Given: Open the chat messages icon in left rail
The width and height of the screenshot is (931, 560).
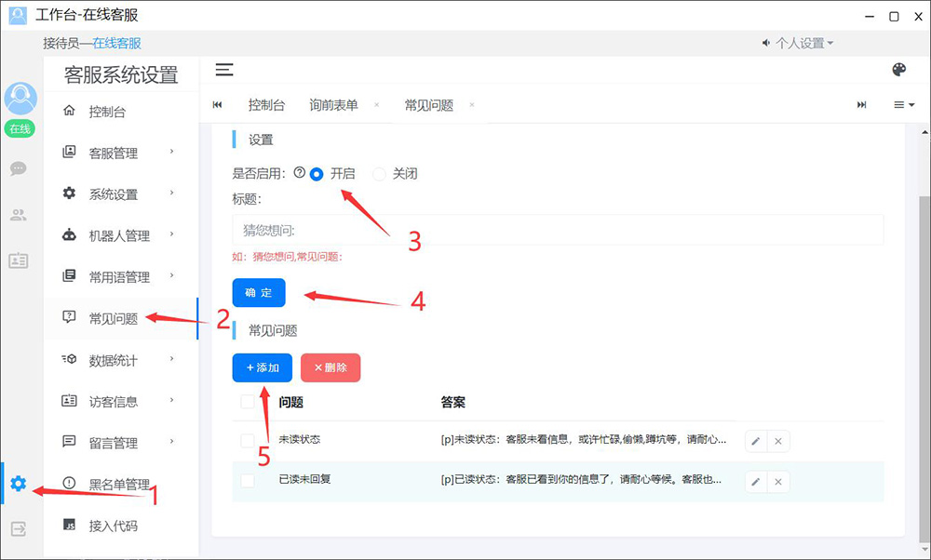Looking at the screenshot, I should (19, 169).
